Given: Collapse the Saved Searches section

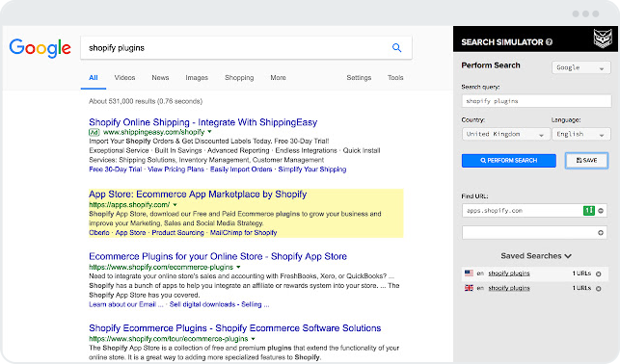Looking at the screenshot, I should [536, 256].
